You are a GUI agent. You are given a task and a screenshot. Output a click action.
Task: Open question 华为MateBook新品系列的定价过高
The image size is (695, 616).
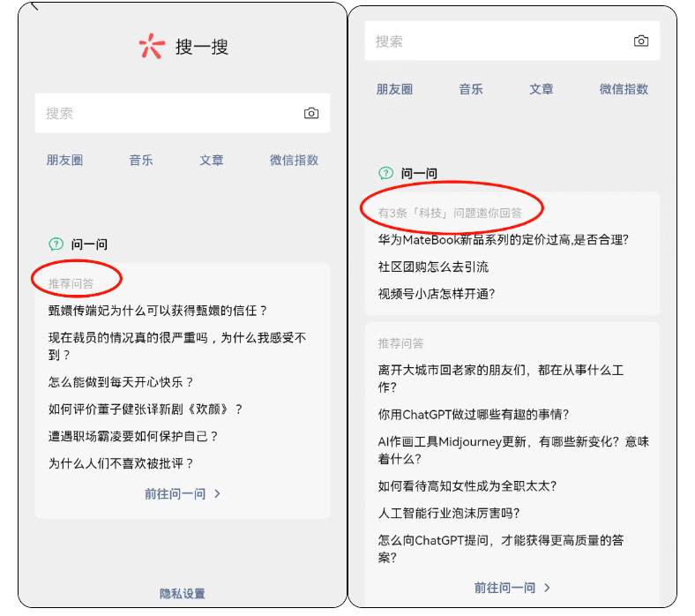point(503,240)
